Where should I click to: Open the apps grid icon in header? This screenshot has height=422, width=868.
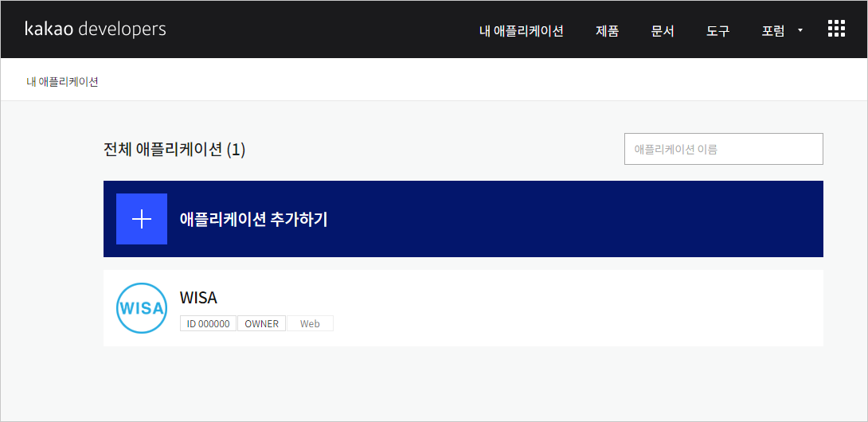[x=836, y=29]
